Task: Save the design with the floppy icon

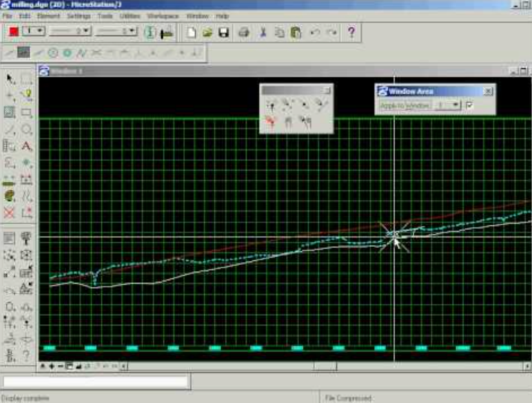Action: pyautogui.click(x=223, y=32)
